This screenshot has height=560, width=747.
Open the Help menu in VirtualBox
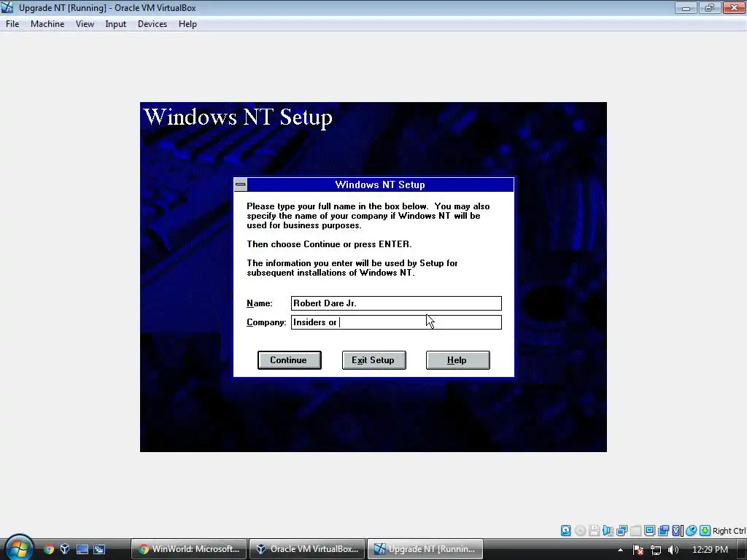[x=187, y=24]
